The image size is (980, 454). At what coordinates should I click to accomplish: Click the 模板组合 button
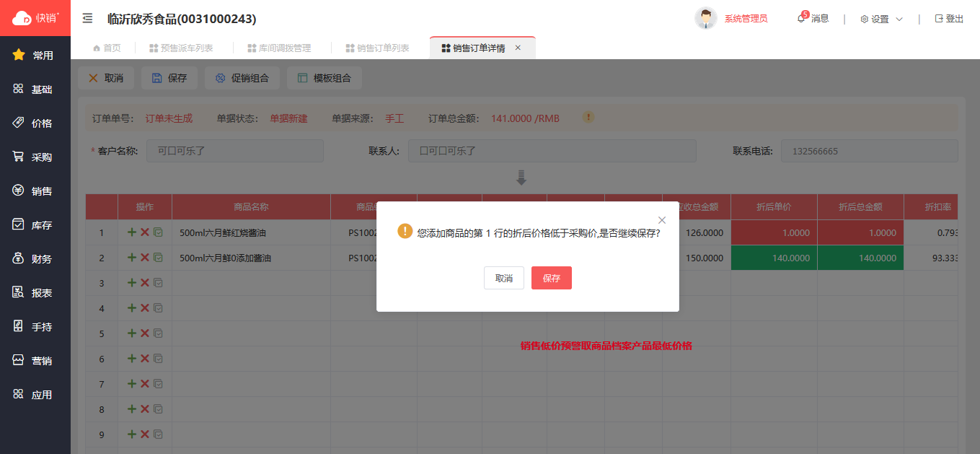pos(325,78)
